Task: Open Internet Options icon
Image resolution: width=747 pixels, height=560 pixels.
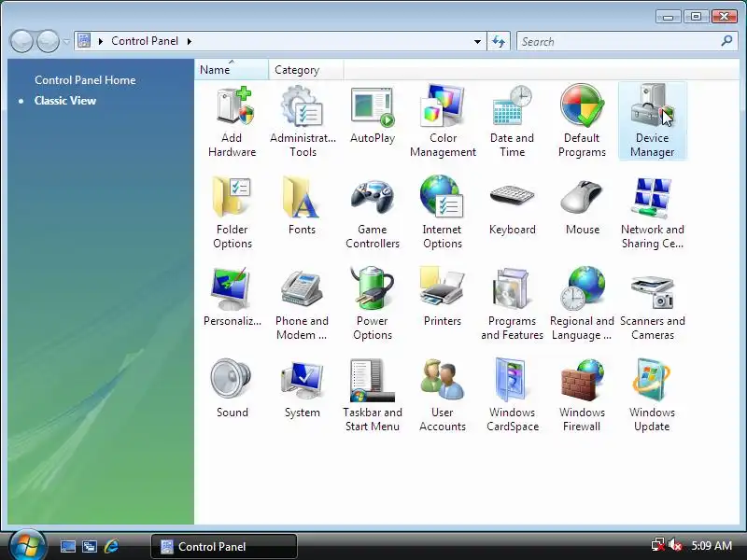Action: pos(442,213)
